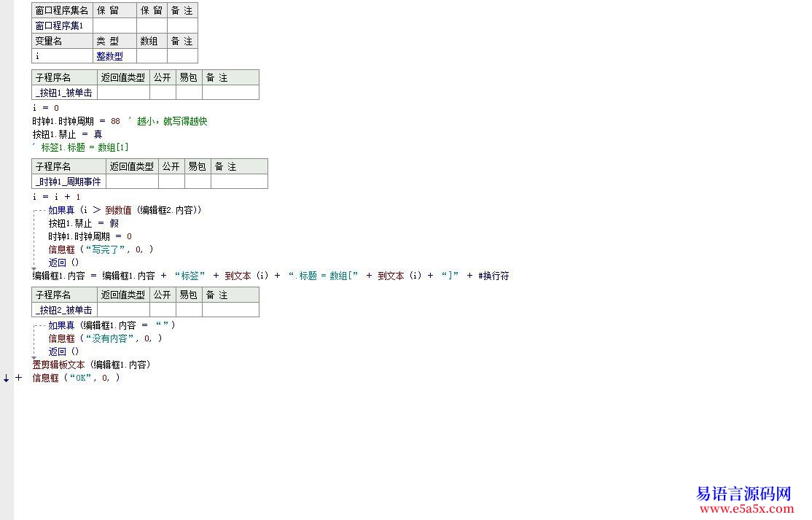Viewport: 812px width, 520px height.
Task: Toggle the 公开 cell for _时钟1_周期事件
Action: point(171,182)
